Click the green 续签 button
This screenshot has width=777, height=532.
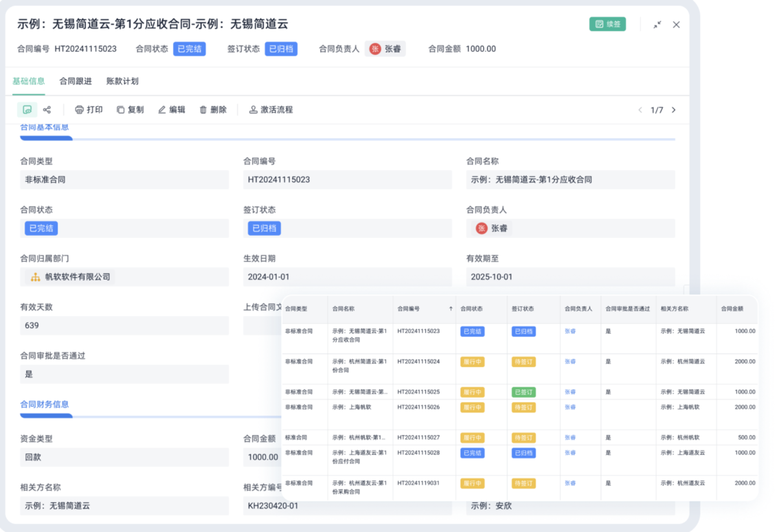click(x=607, y=24)
